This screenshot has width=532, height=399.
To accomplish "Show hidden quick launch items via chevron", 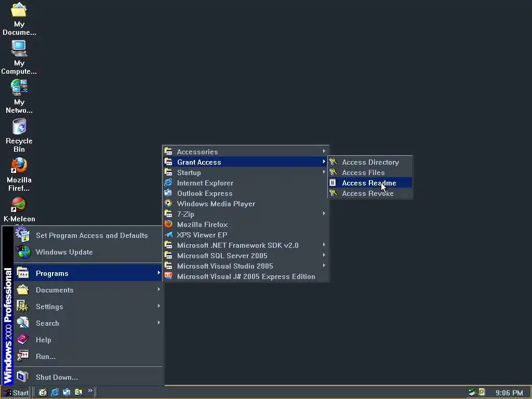I will [x=90, y=391].
